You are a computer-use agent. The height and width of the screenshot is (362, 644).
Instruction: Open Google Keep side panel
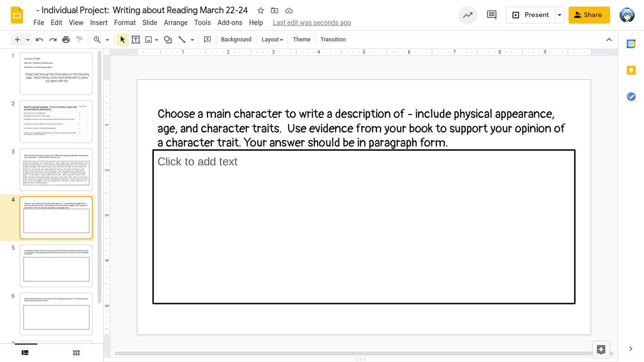(631, 70)
